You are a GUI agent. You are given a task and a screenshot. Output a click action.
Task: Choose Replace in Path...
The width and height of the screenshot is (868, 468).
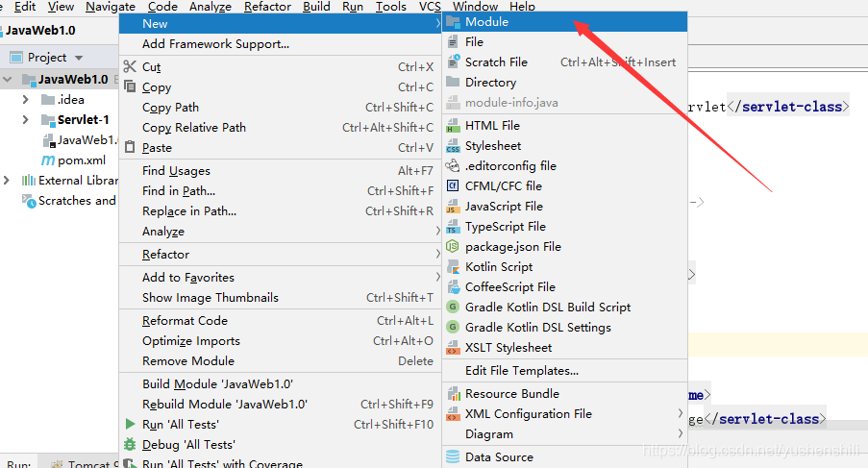280,211
